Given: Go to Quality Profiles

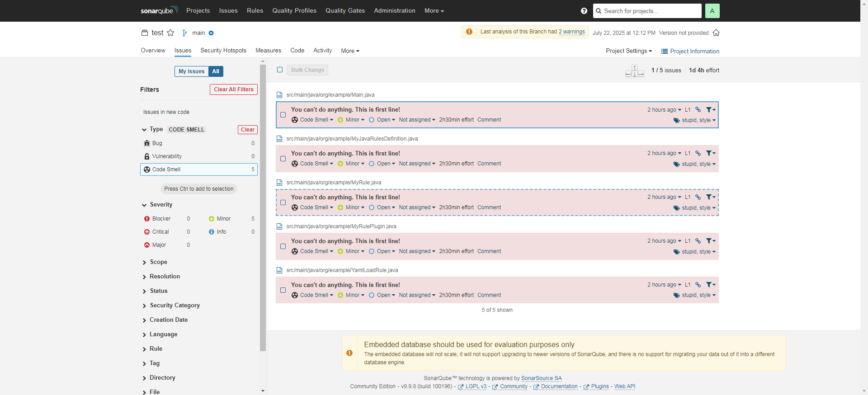Looking at the screenshot, I should (x=294, y=11).
